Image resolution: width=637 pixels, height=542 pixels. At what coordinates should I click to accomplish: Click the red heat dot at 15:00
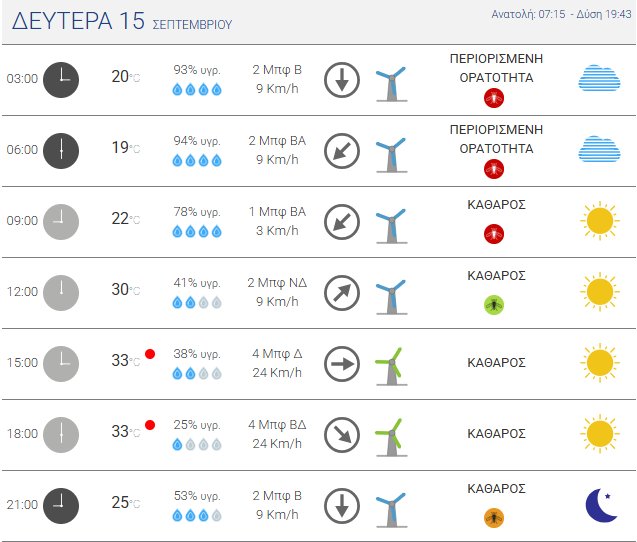(x=150, y=354)
